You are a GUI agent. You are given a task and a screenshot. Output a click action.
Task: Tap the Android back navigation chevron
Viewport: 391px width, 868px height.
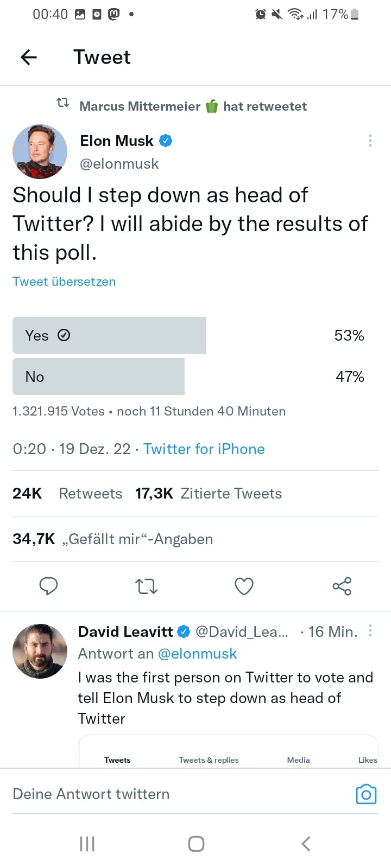tap(306, 844)
